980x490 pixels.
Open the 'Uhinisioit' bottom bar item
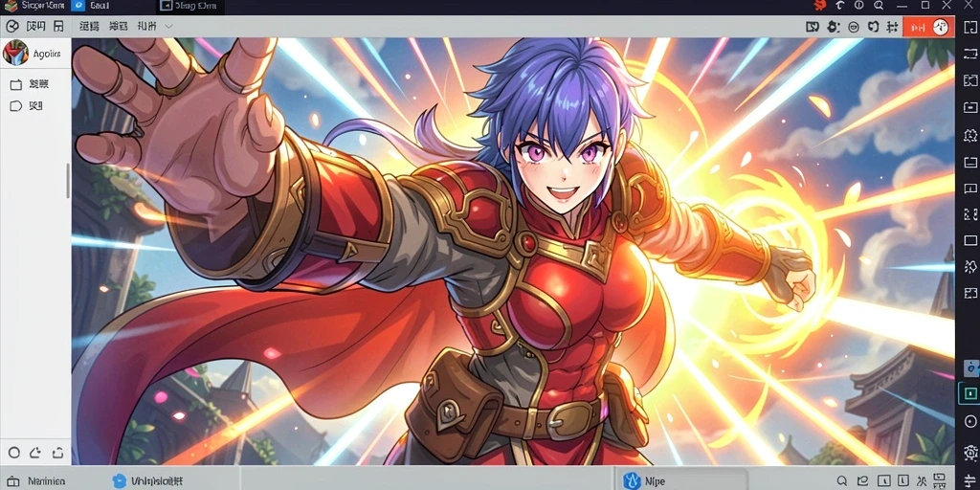(x=148, y=480)
